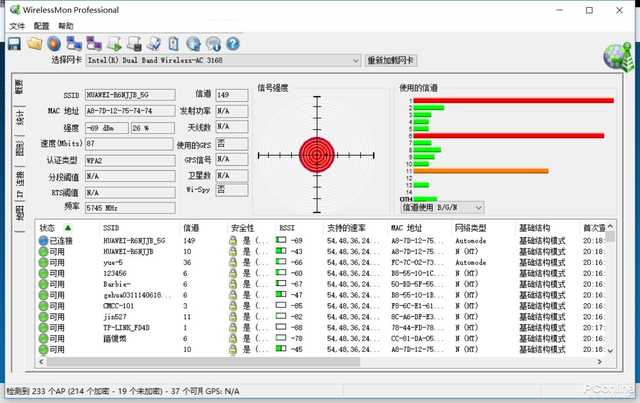Click the lock icon in the 123456 row
The image size is (640, 403).
[x=233, y=273]
